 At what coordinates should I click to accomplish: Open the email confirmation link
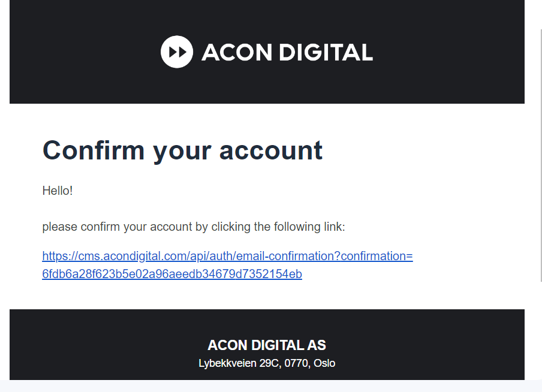227,257
